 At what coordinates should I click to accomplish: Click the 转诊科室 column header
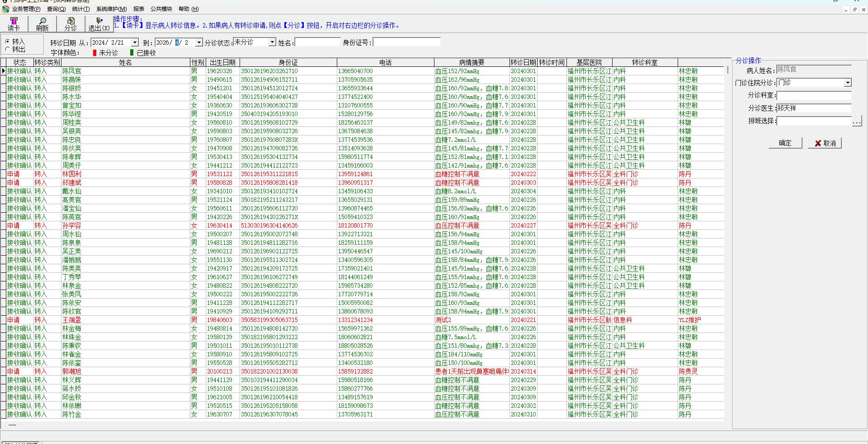coord(645,62)
